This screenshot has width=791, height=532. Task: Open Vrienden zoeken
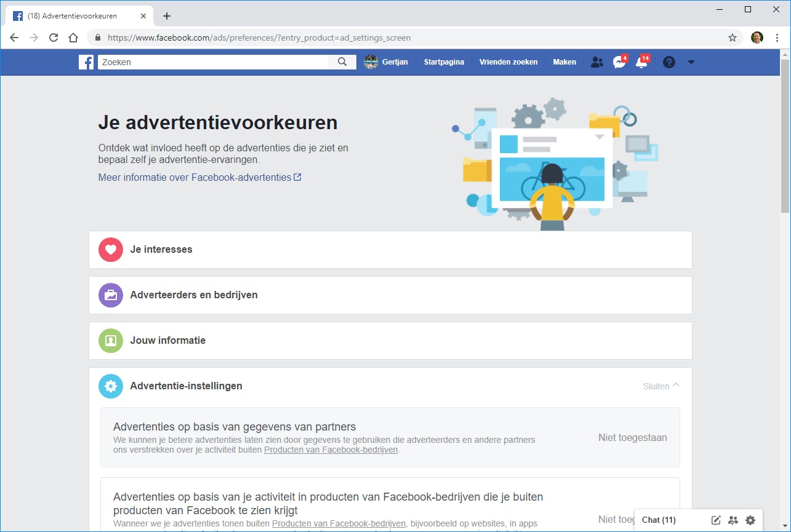tap(508, 62)
